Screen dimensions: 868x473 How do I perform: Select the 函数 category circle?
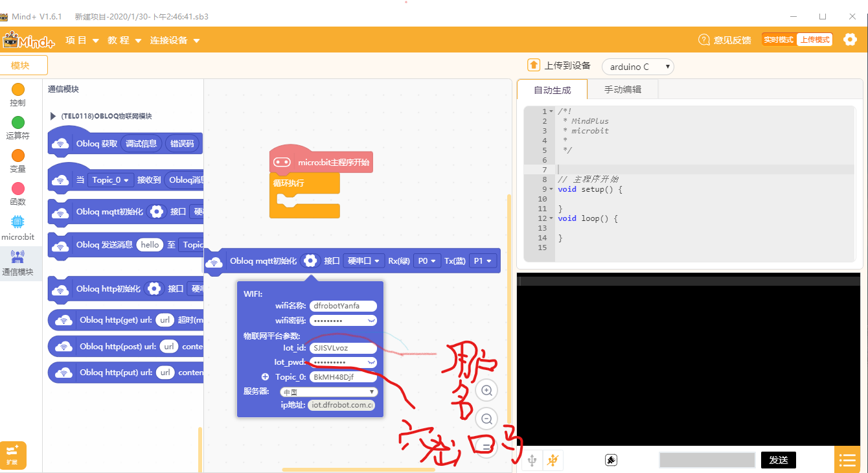pos(18,189)
